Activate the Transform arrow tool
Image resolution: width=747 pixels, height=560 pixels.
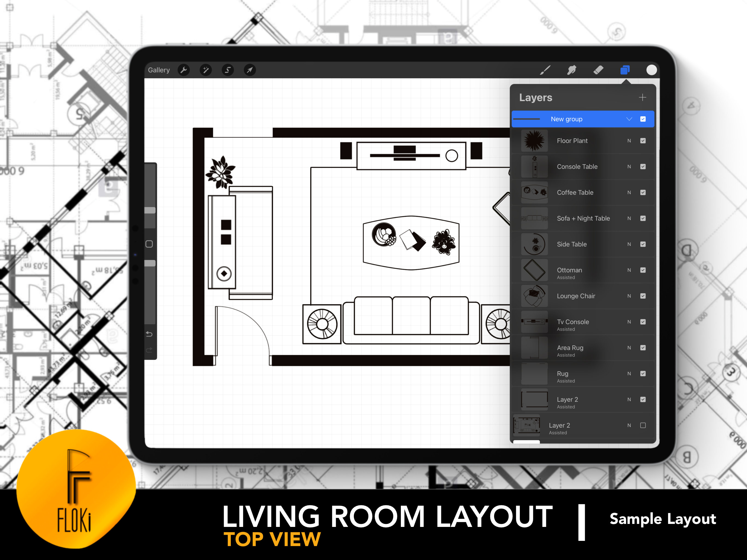pos(250,70)
